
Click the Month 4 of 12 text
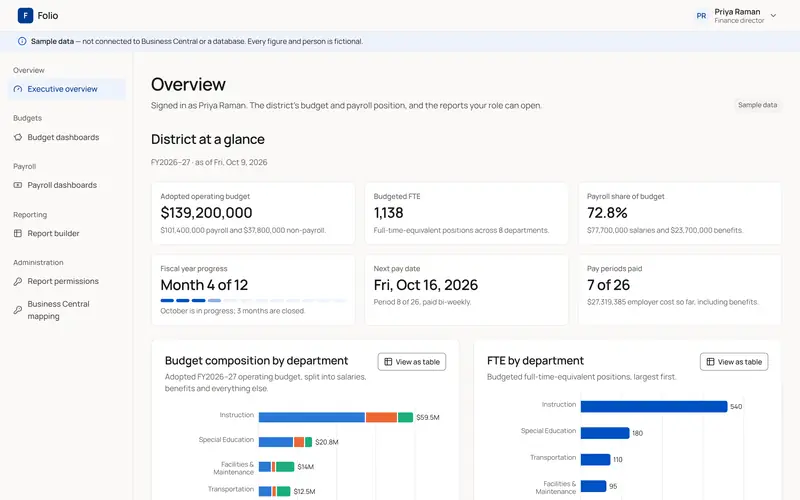tap(204, 285)
